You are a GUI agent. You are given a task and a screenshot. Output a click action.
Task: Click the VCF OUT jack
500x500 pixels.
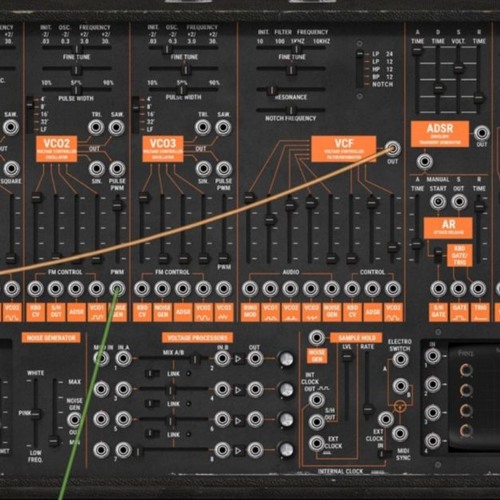tap(393, 149)
